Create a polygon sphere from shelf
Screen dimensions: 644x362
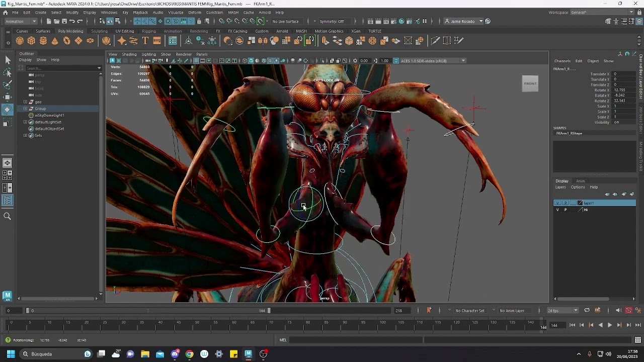click(20, 41)
